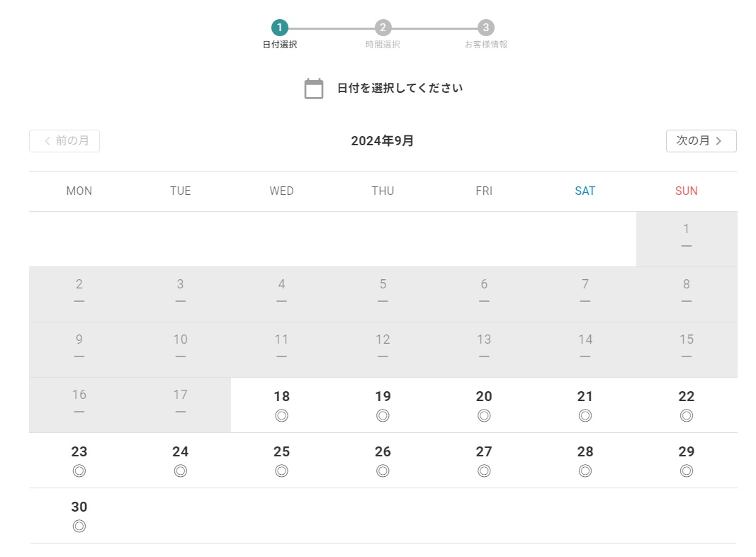Click the double-circle icon under date 27
Viewport: 756px width, 557px height.
click(484, 471)
